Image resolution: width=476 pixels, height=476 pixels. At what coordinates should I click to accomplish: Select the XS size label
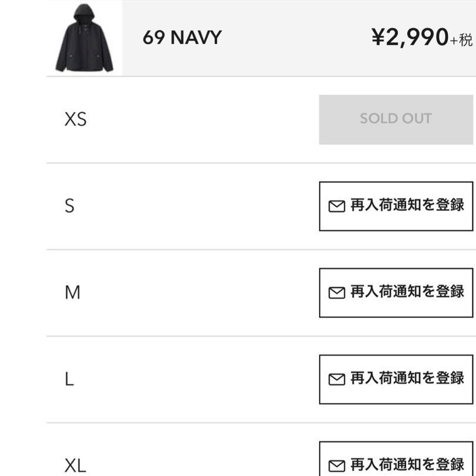click(x=75, y=119)
